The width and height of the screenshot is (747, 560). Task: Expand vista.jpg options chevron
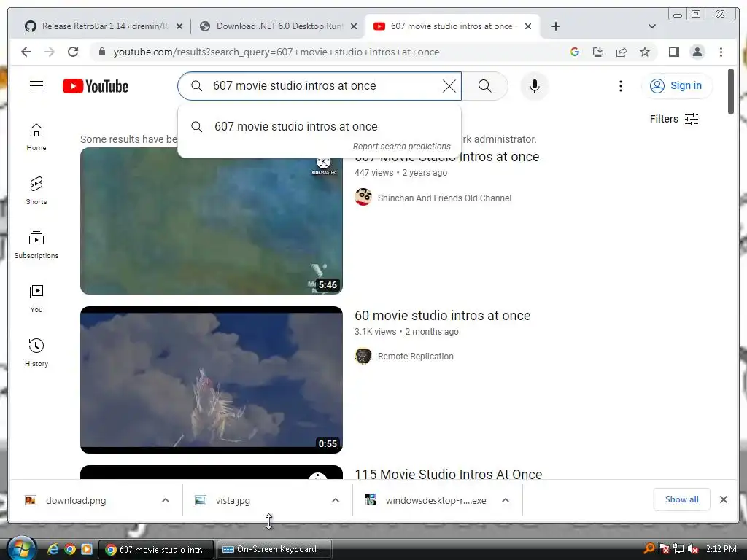pos(336,500)
